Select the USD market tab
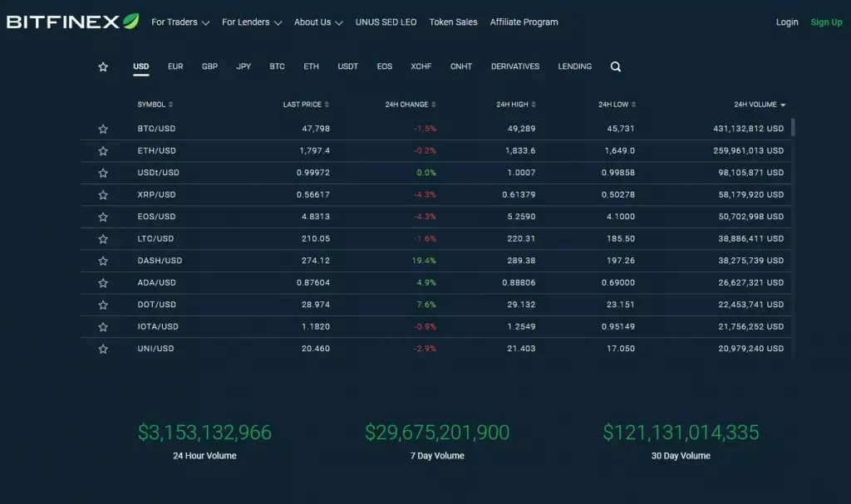 coord(141,66)
